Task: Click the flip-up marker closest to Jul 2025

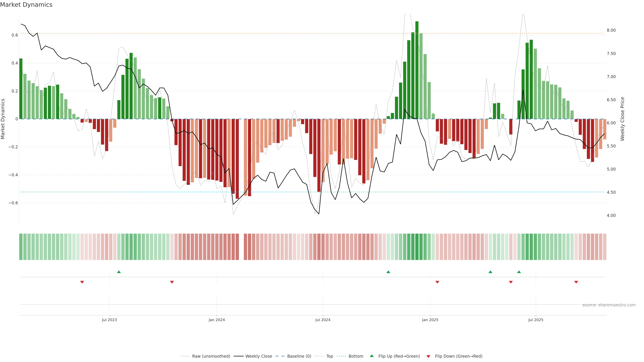Action: click(x=519, y=272)
